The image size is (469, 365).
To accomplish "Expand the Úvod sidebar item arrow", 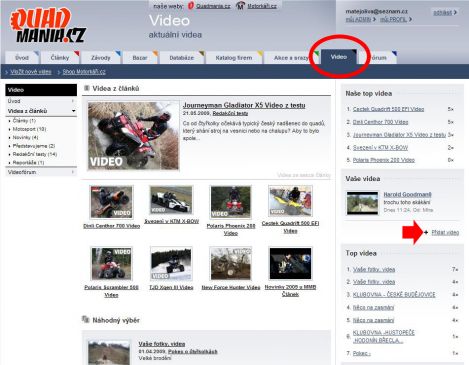I will point(73,101).
